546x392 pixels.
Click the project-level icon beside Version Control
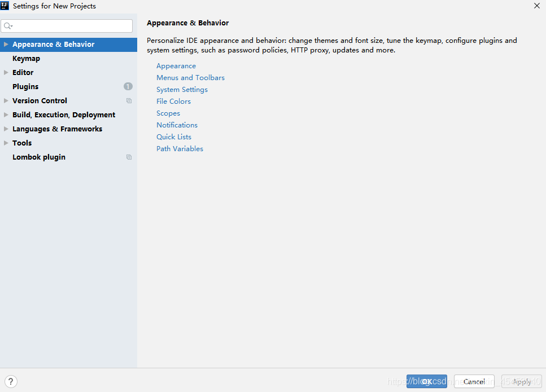tap(129, 100)
